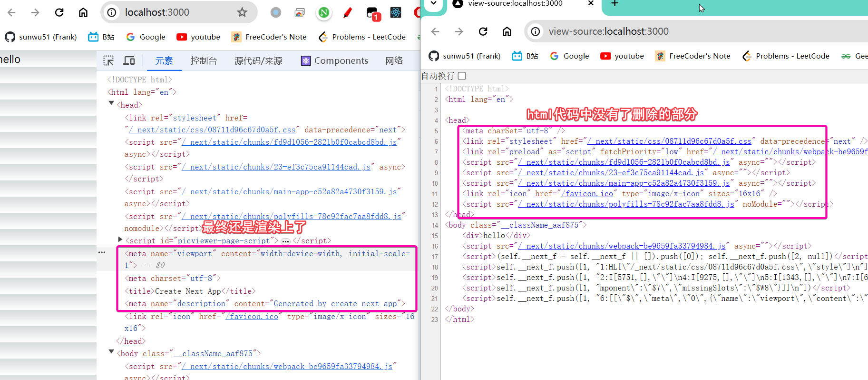
Task: View site info for localhost:3000
Action: click(112, 12)
